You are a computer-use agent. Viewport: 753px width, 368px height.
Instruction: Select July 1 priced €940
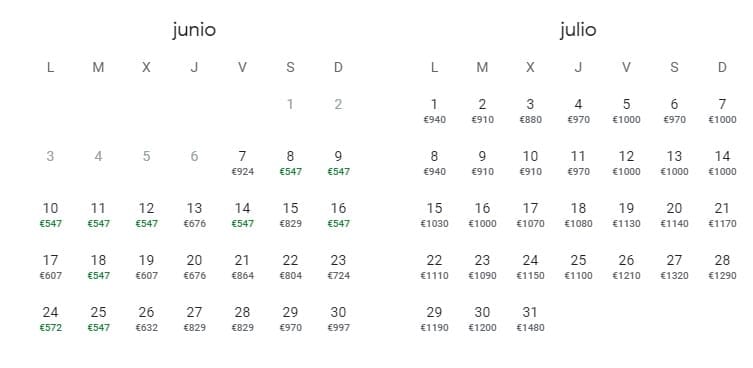434,111
